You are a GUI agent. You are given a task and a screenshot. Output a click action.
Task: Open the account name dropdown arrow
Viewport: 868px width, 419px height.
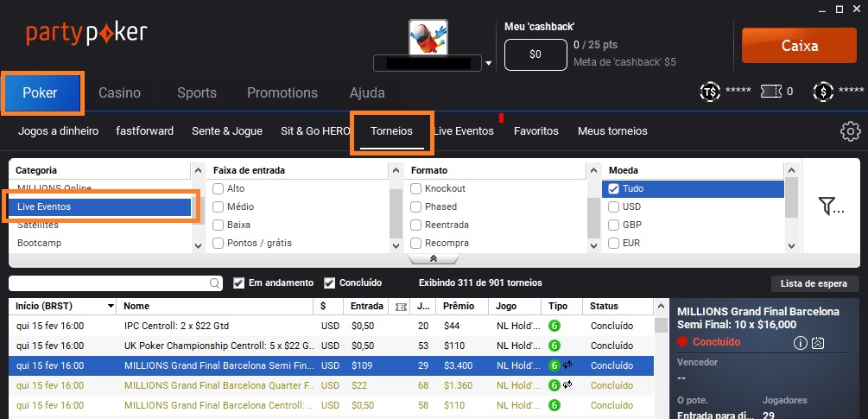click(x=488, y=64)
